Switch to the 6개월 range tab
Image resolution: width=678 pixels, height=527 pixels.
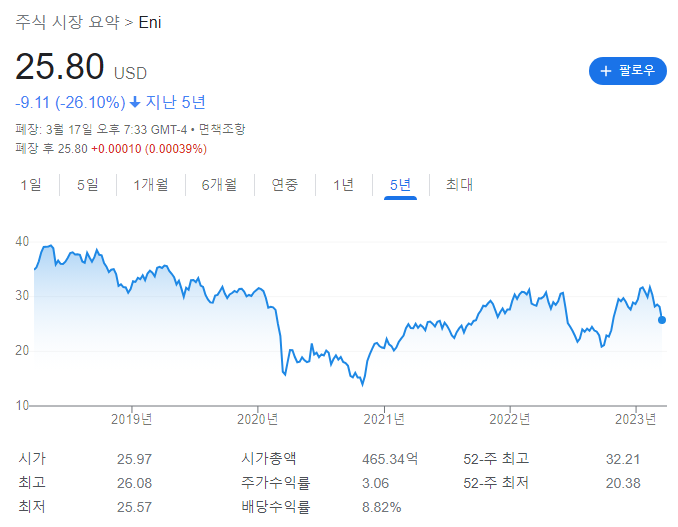219,185
